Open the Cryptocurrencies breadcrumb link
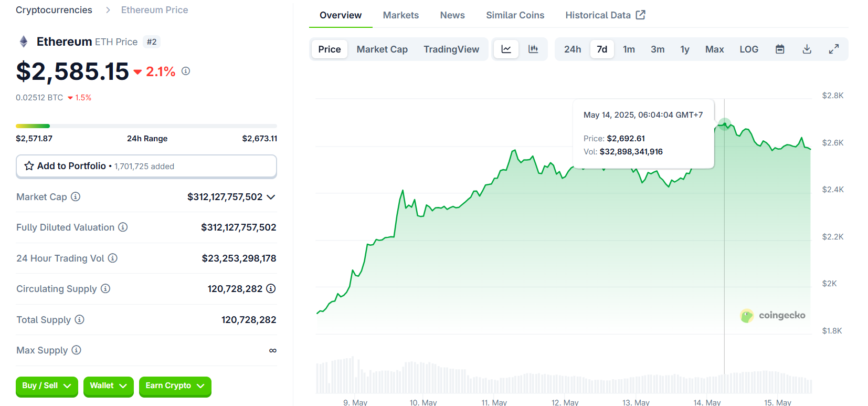The height and width of the screenshot is (406, 868). (54, 10)
